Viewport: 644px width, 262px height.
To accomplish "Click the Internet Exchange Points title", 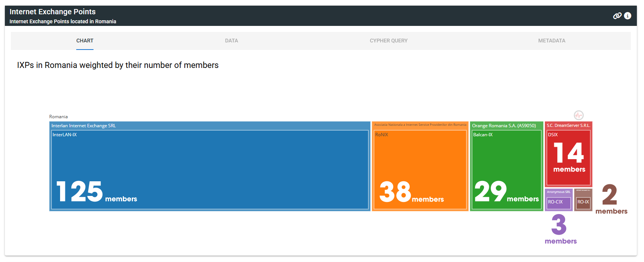I will (53, 12).
